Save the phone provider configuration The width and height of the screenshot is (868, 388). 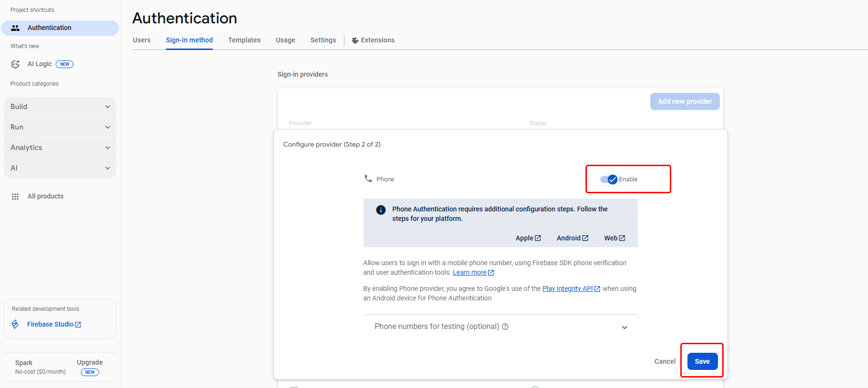tap(702, 361)
